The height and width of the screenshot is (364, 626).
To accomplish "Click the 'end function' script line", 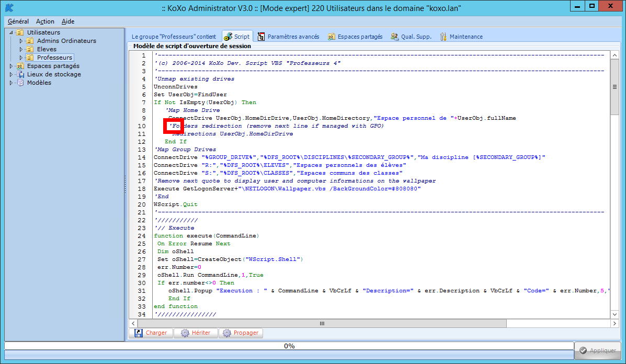I will pos(176,306).
